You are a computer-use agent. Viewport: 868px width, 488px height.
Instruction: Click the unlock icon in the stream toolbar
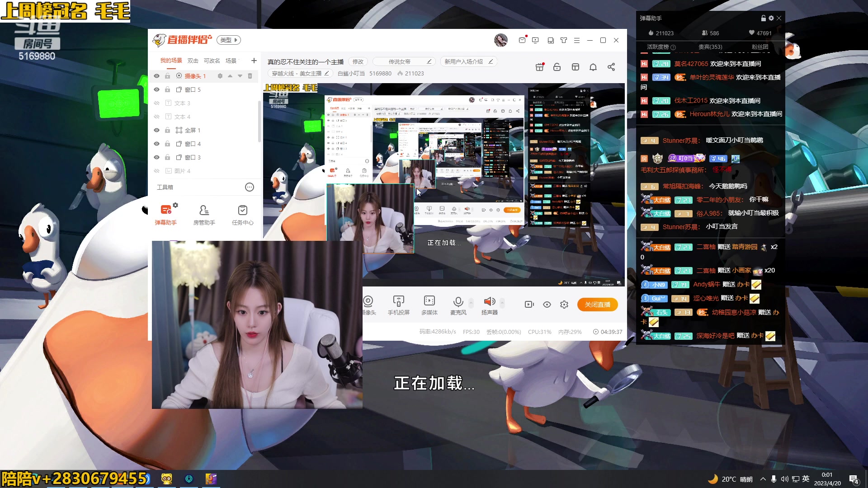[x=557, y=67]
